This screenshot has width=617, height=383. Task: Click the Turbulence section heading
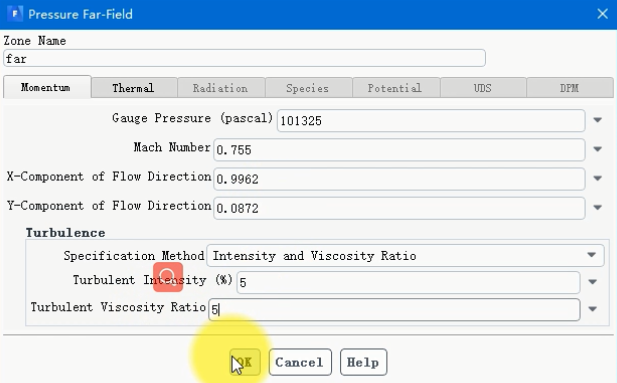click(x=65, y=233)
